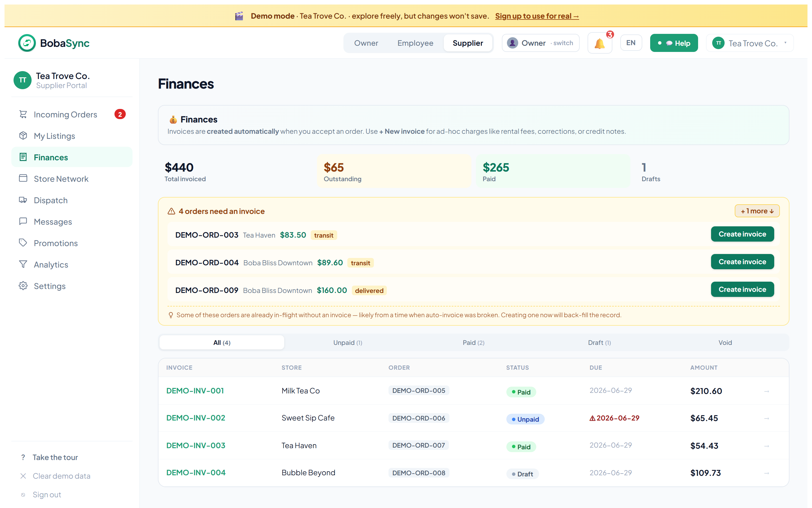Click the Messages chat bubble icon
Screen dimensions: 812x508
tap(23, 222)
